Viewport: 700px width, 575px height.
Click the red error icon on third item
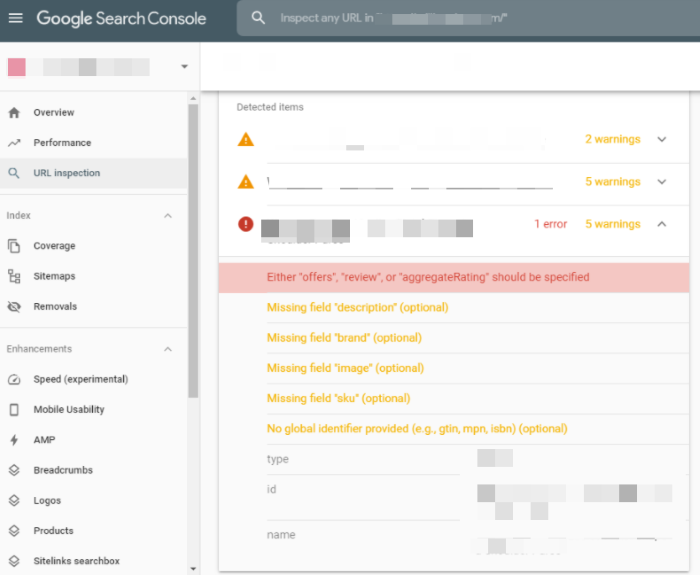246,224
